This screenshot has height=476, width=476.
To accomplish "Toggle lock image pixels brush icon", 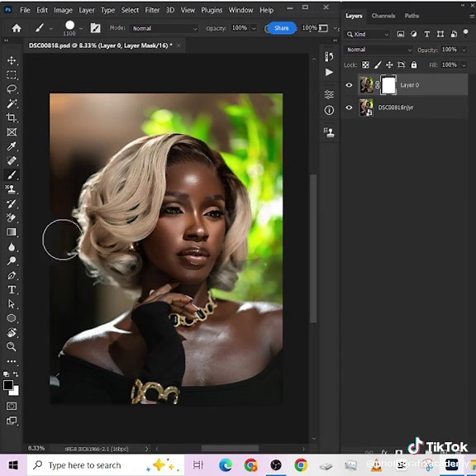I will click(x=378, y=64).
